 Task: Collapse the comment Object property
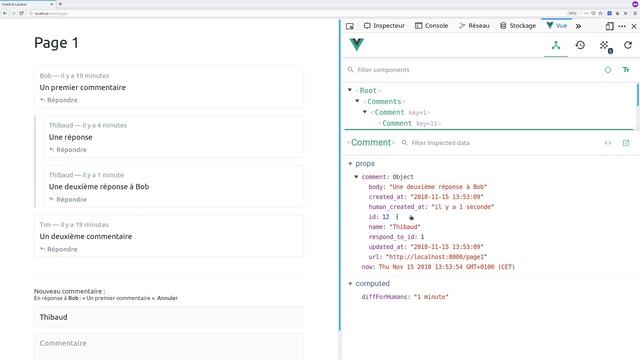pos(356,177)
